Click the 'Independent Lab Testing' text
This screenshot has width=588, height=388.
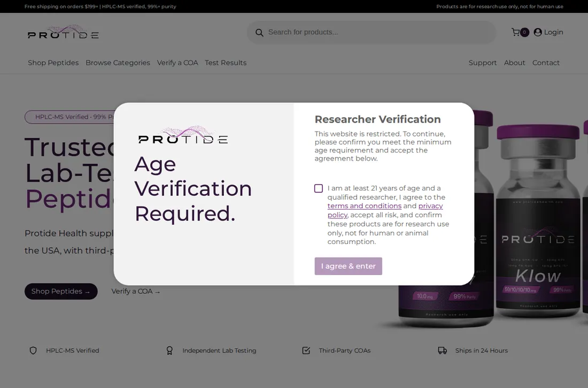click(219, 351)
